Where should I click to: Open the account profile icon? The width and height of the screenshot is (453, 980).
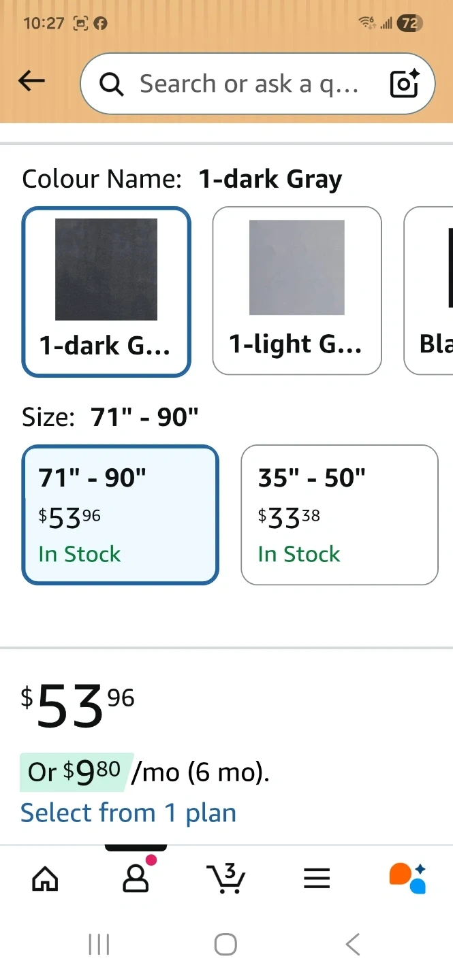136,878
